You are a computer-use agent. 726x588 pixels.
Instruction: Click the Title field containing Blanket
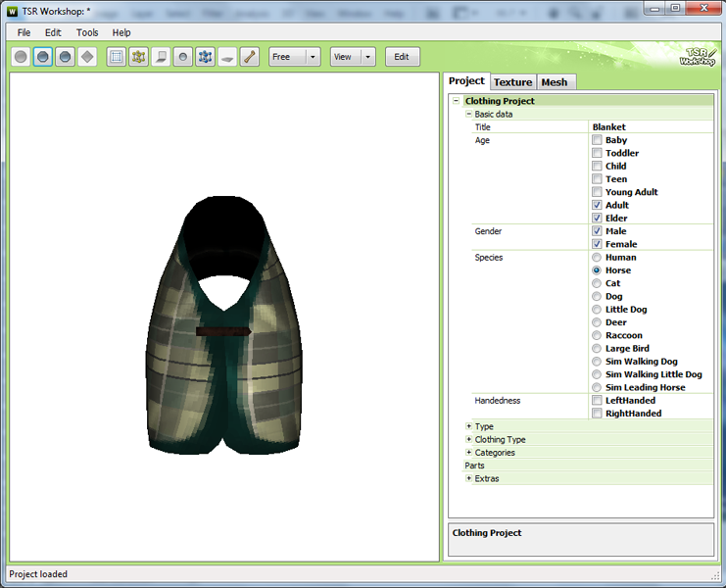651,127
